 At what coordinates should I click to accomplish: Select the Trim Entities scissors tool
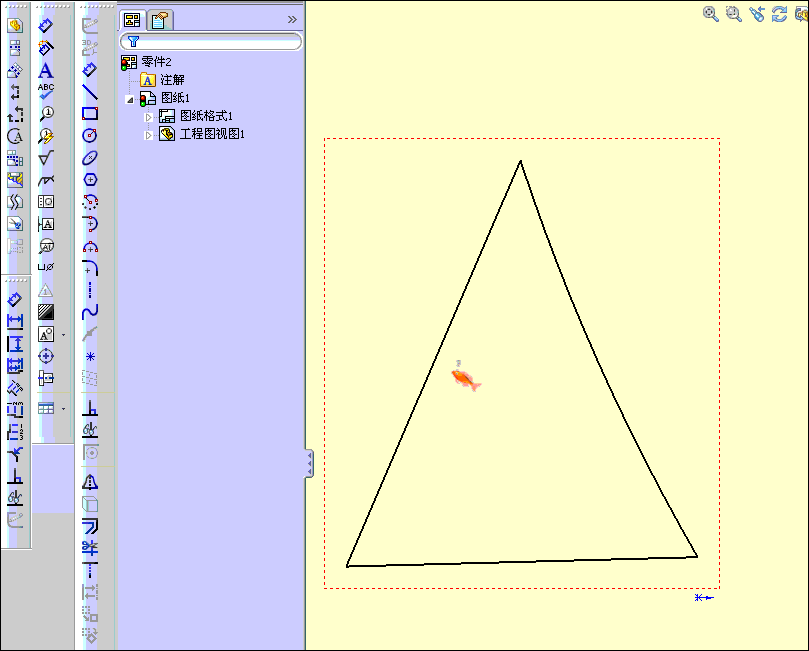(90, 548)
